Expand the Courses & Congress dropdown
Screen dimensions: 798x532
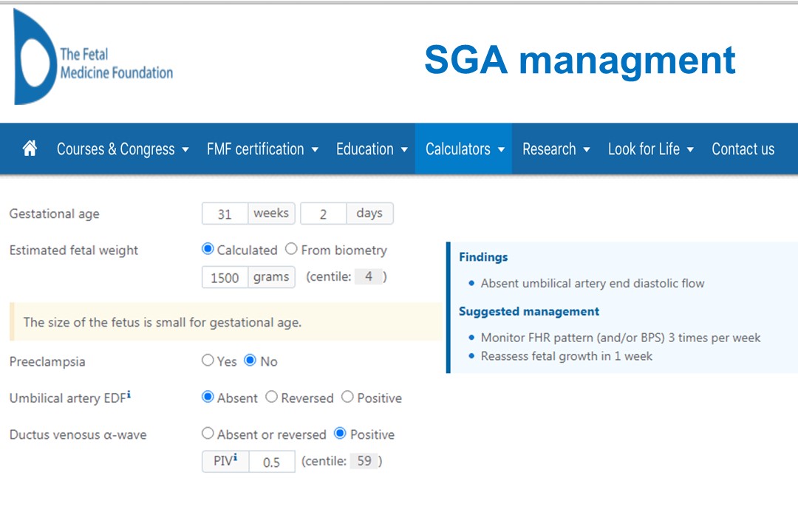123,149
